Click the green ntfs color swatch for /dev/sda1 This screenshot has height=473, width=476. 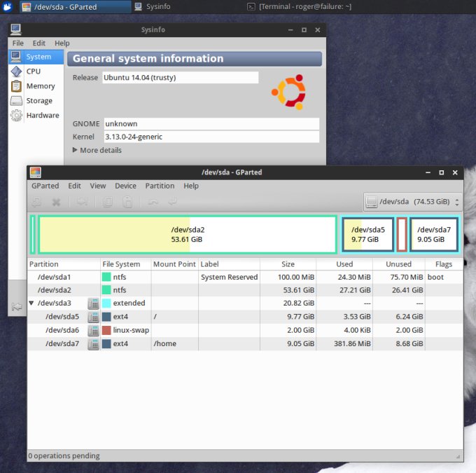[106, 277]
